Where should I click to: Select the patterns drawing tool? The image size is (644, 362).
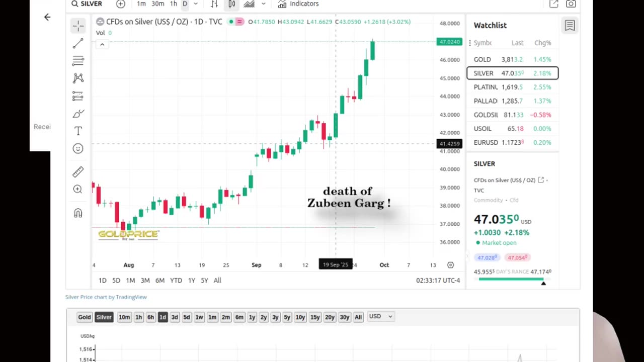tap(78, 78)
